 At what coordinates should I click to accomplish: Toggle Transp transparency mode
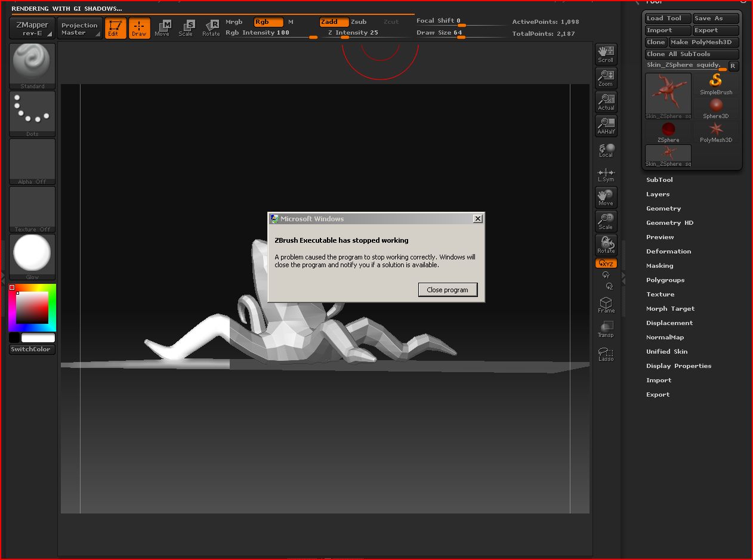point(606,329)
